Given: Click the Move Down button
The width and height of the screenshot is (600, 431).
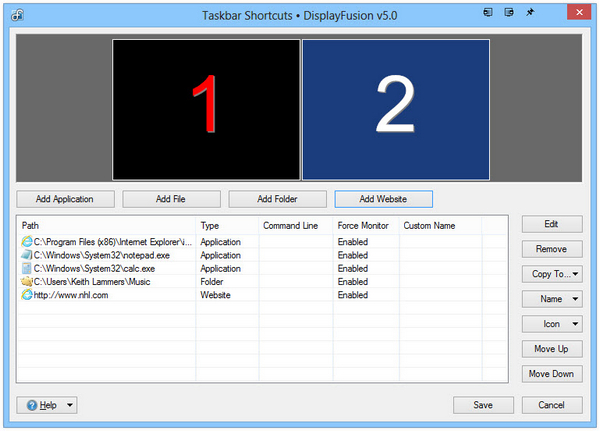Looking at the screenshot, I should point(552,374).
